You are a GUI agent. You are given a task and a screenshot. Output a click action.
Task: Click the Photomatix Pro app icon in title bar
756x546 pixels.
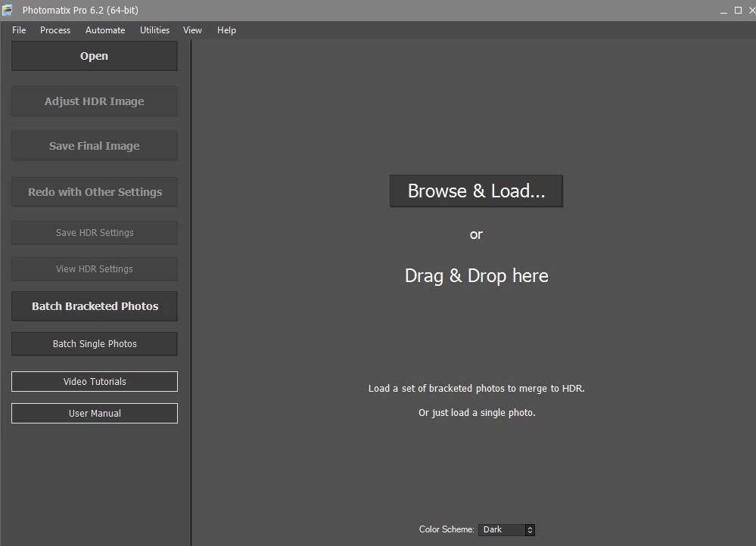8,10
